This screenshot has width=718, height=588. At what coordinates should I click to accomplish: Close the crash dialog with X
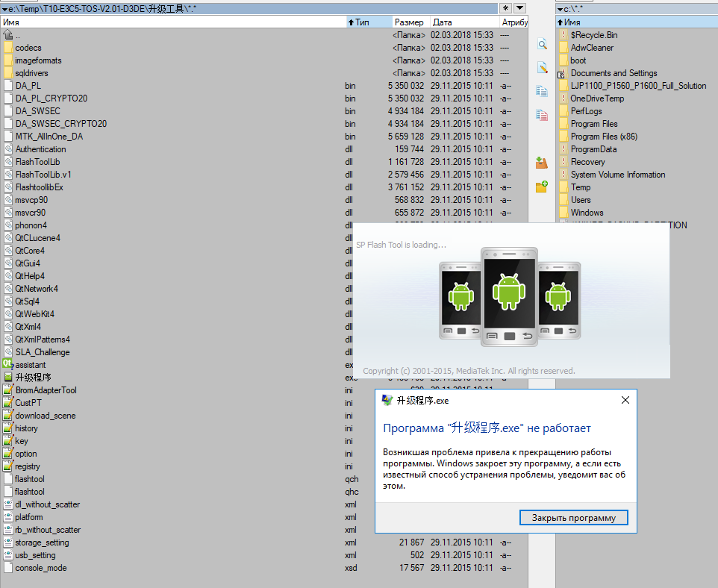pos(625,401)
